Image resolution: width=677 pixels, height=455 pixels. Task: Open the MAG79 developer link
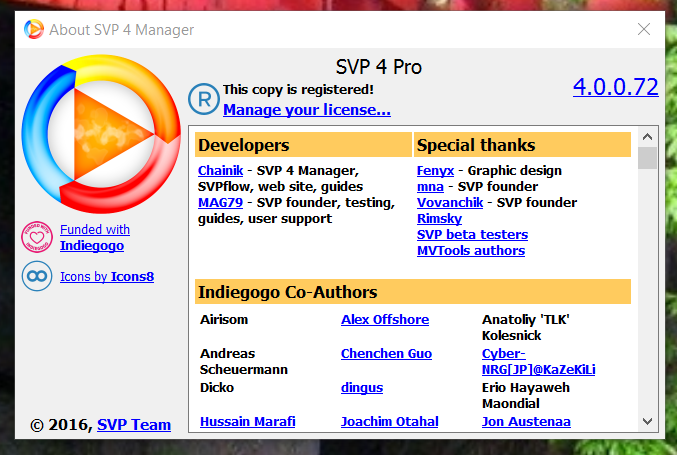(x=220, y=203)
